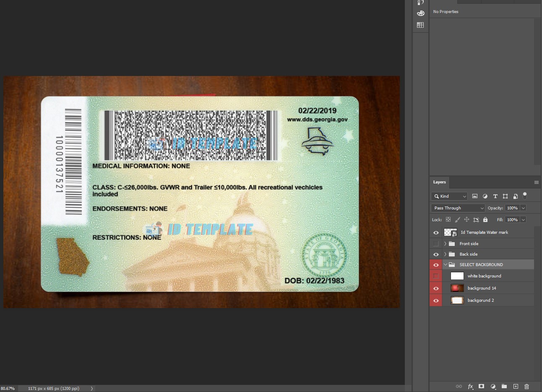Click the Opacity 100% value field
The width and height of the screenshot is (542, 392).
click(512, 208)
